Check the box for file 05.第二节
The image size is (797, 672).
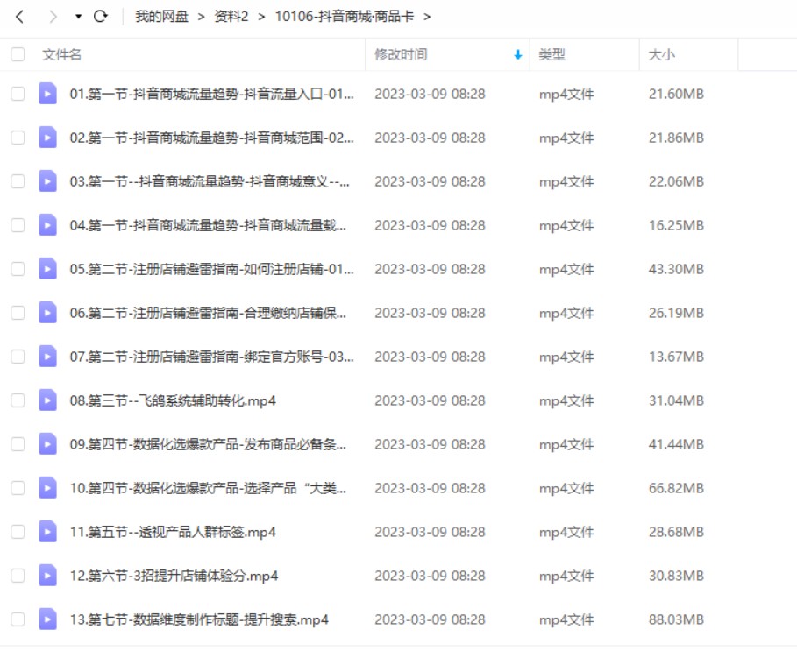[18, 269]
